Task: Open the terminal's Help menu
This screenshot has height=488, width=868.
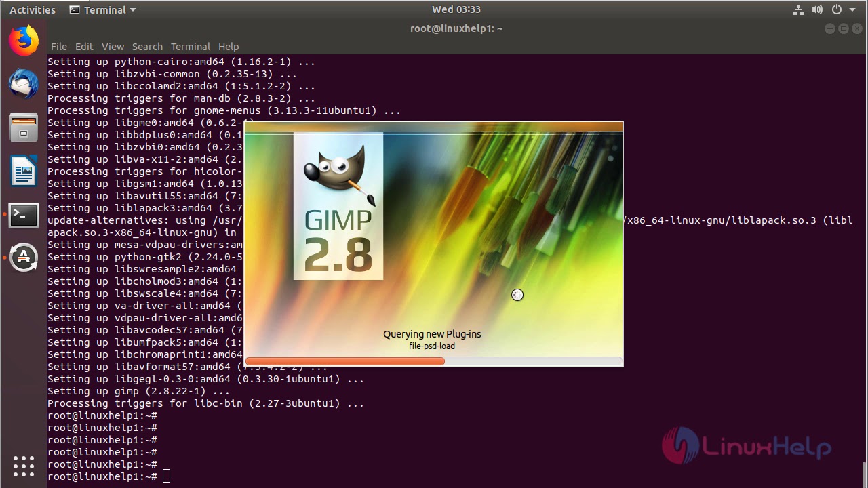Action: click(229, 47)
